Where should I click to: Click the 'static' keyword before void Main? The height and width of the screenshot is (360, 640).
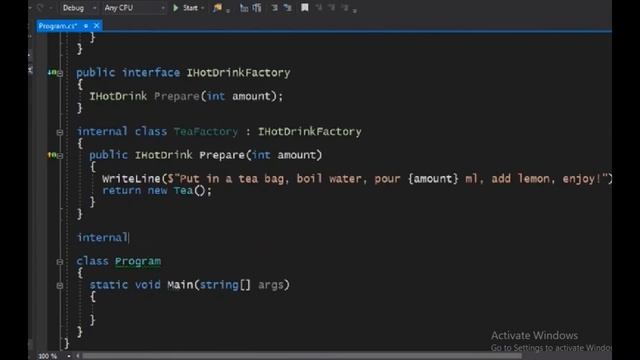(x=109, y=284)
